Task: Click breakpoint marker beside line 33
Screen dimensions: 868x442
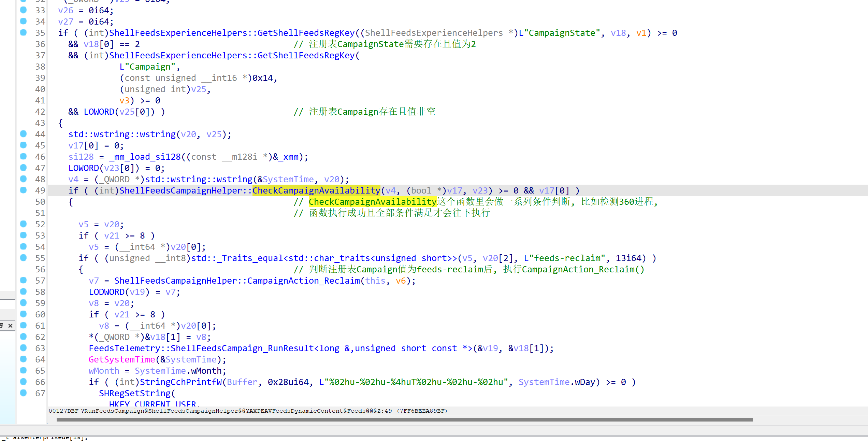Action: [23, 10]
